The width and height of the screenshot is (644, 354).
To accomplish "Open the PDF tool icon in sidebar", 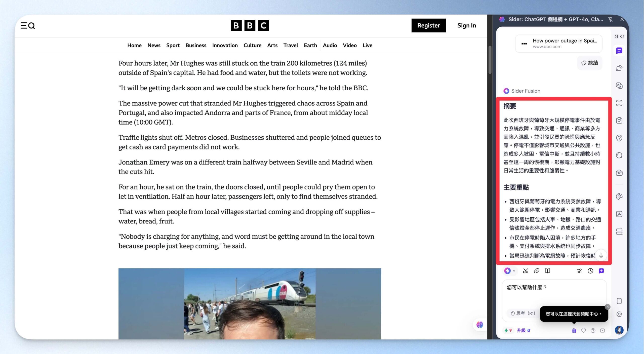I will point(619,214).
